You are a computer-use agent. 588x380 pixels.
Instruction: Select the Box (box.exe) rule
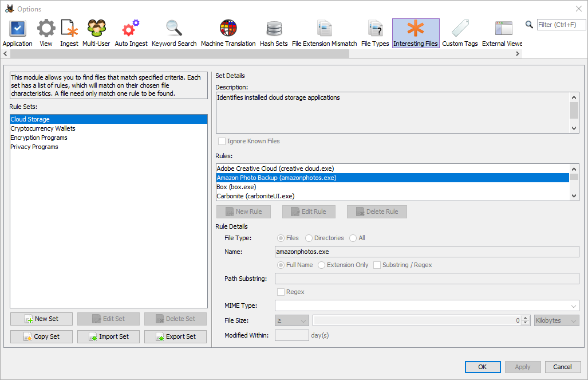pos(236,187)
